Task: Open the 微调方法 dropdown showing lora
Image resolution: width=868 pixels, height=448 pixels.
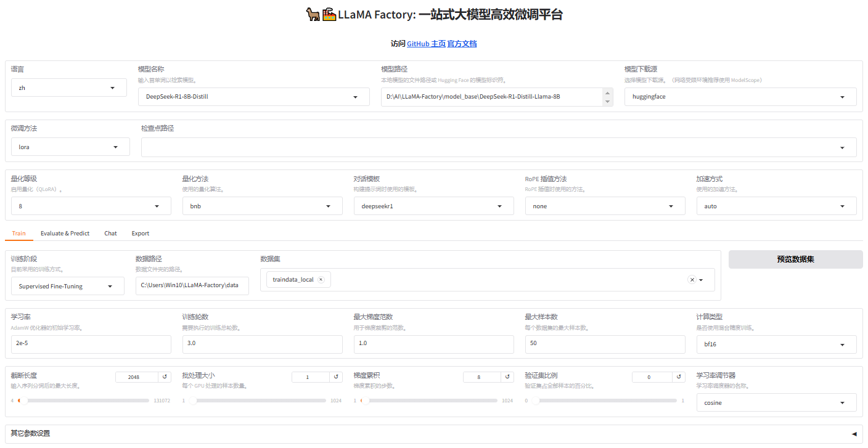Action: [70, 147]
